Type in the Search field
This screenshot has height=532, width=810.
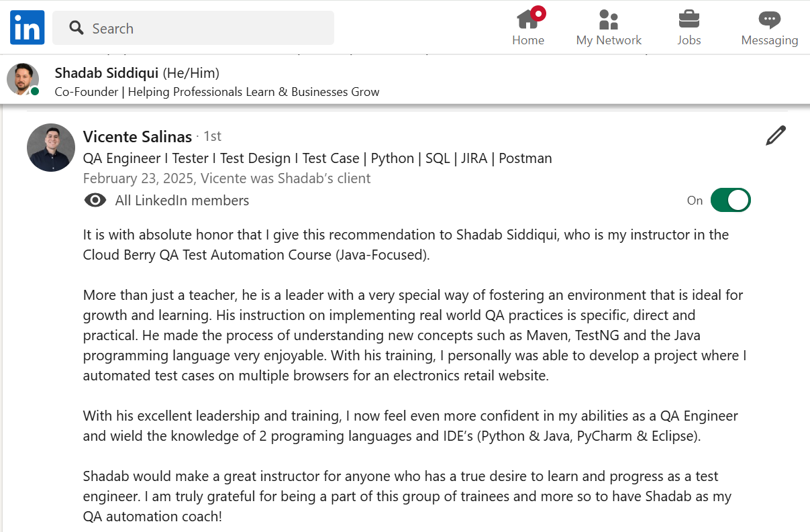coord(208,28)
